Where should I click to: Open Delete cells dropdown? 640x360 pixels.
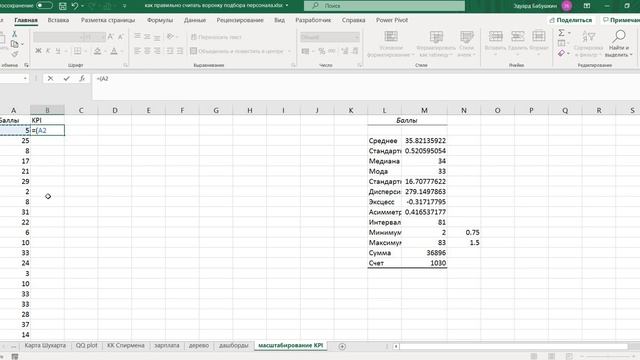coord(518,42)
